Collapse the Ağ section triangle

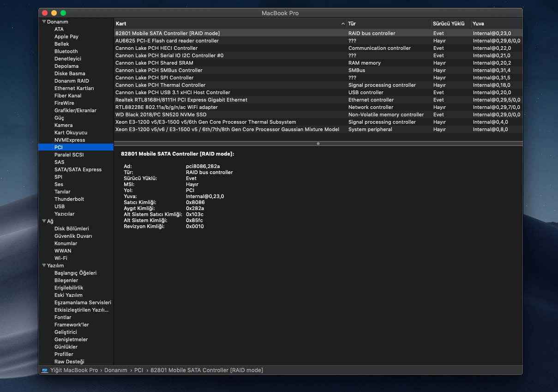click(44, 221)
